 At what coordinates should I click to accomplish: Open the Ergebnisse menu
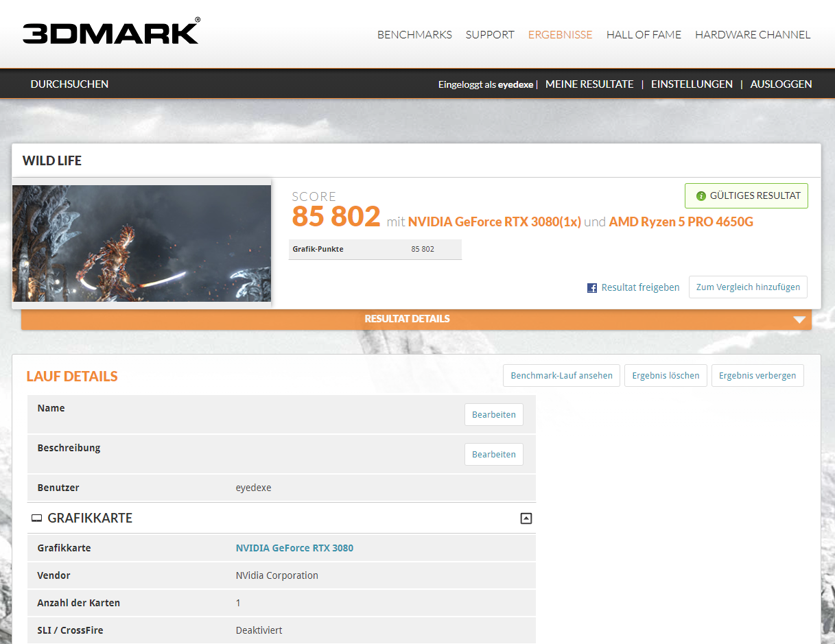(560, 35)
